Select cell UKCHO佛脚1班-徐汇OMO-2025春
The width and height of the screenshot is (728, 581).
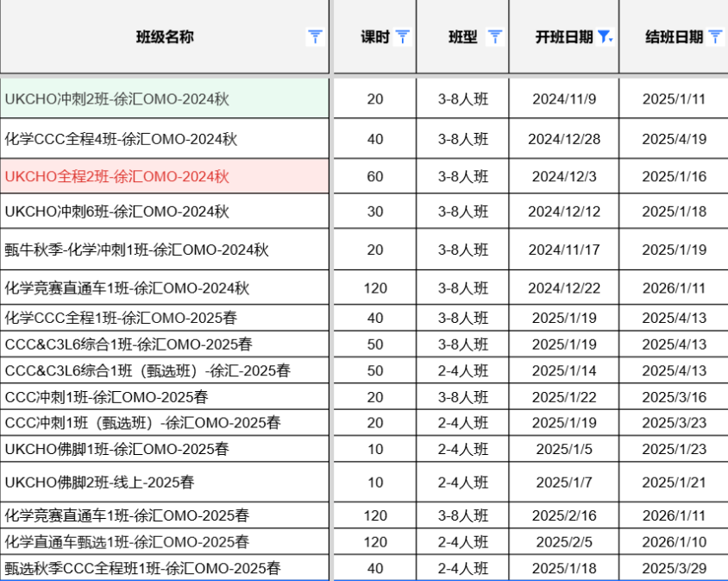coord(165,449)
